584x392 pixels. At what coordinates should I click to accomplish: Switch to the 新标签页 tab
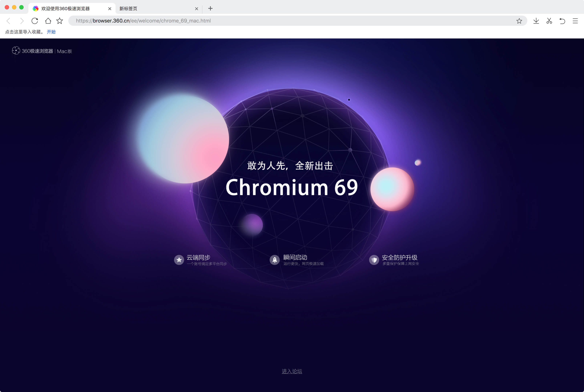click(x=159, y=9)
